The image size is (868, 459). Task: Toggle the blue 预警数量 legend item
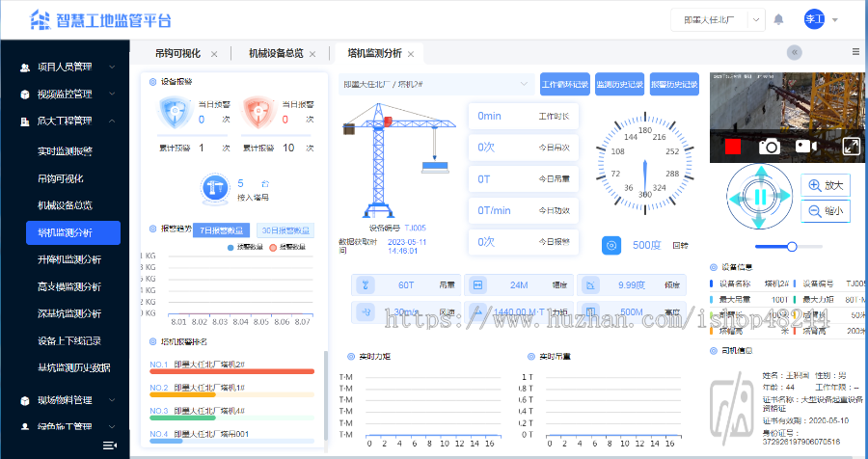click(245, 247)
